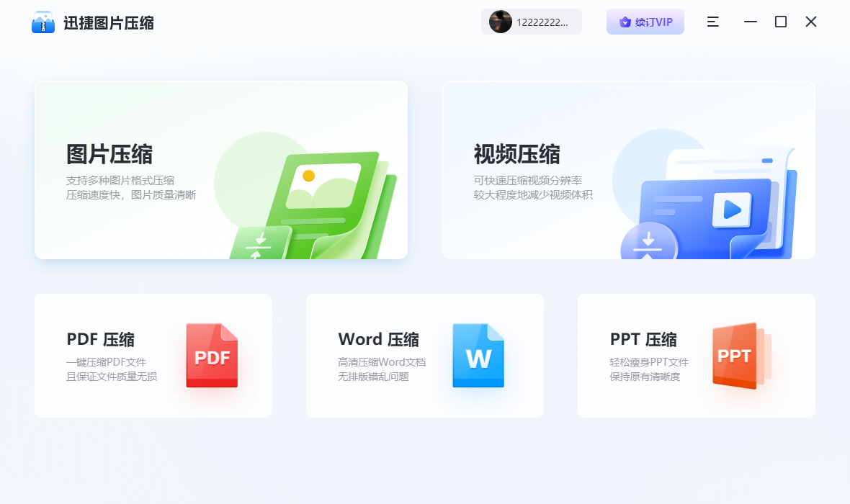This screenshot has height=504, width=850.
Task: Open the hamburger menu
Action: tap(712, 22)
